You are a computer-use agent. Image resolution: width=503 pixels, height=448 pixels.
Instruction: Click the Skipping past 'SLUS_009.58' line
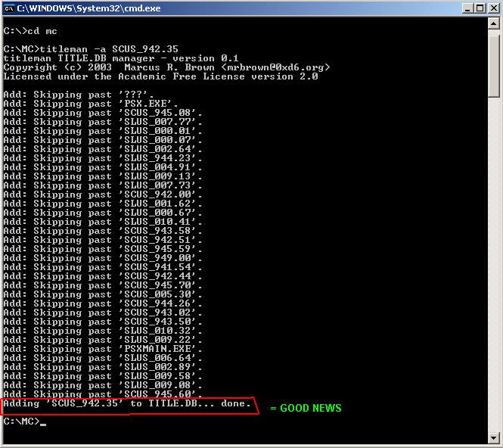click(x=103, y=376)
